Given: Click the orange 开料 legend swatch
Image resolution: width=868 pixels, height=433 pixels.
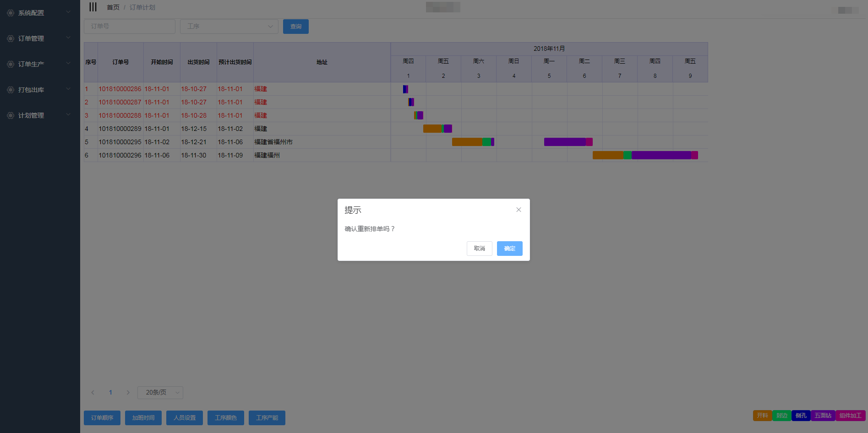Looking at the screenshot, I should coord(762,416).
